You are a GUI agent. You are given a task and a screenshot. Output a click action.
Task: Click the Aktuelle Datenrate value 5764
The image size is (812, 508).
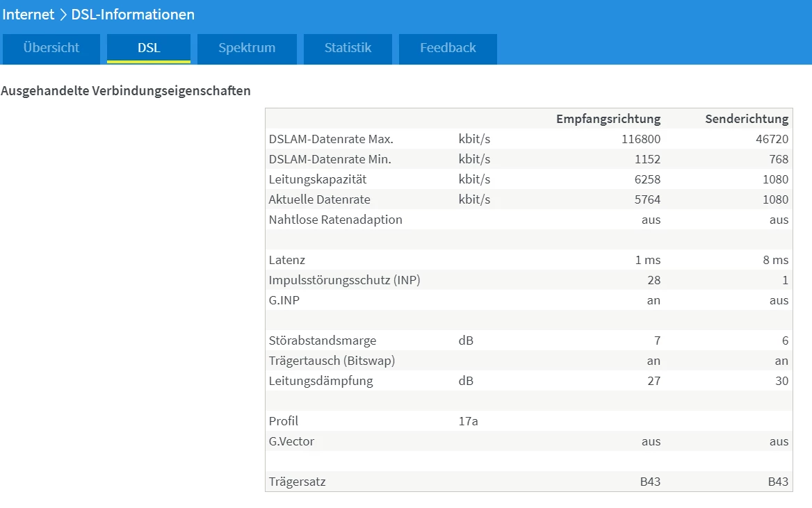click(x=647, y=199)
